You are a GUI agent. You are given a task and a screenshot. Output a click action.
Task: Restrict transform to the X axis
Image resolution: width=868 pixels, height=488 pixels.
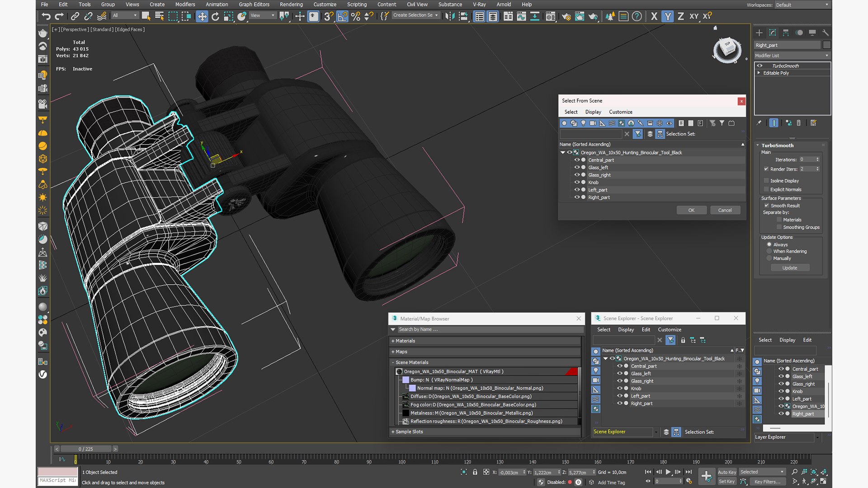[x=654, y=16]
